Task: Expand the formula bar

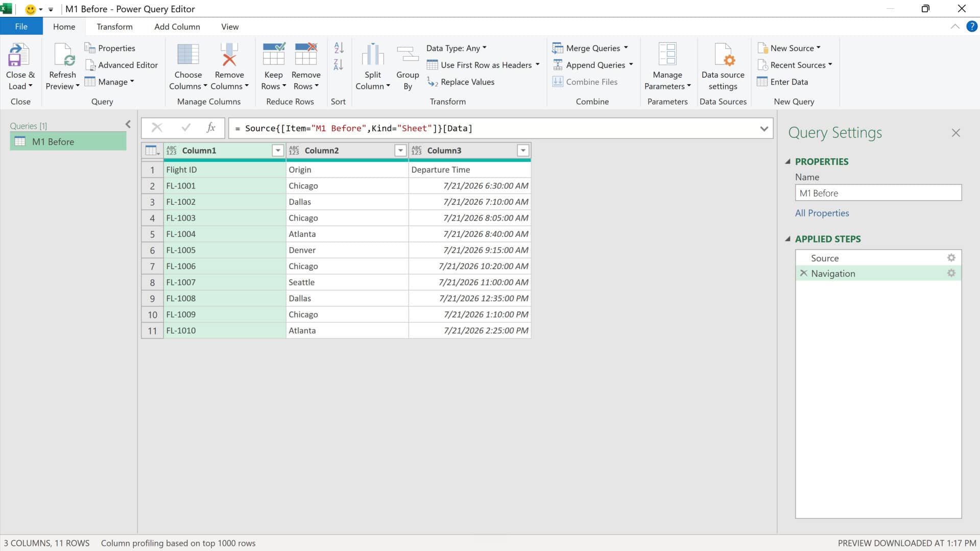Action: point(764,129)
